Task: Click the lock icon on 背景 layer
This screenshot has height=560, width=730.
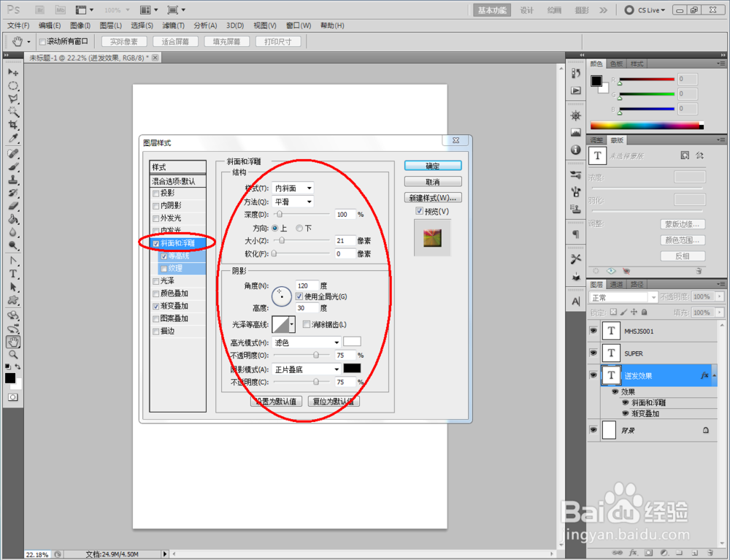Action: click(x=706, y=430)
